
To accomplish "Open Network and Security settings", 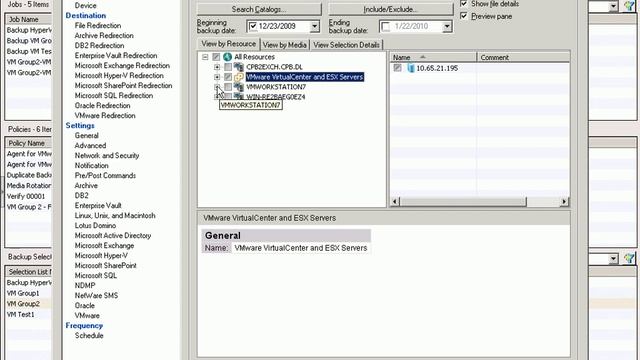I will (107, 156).
